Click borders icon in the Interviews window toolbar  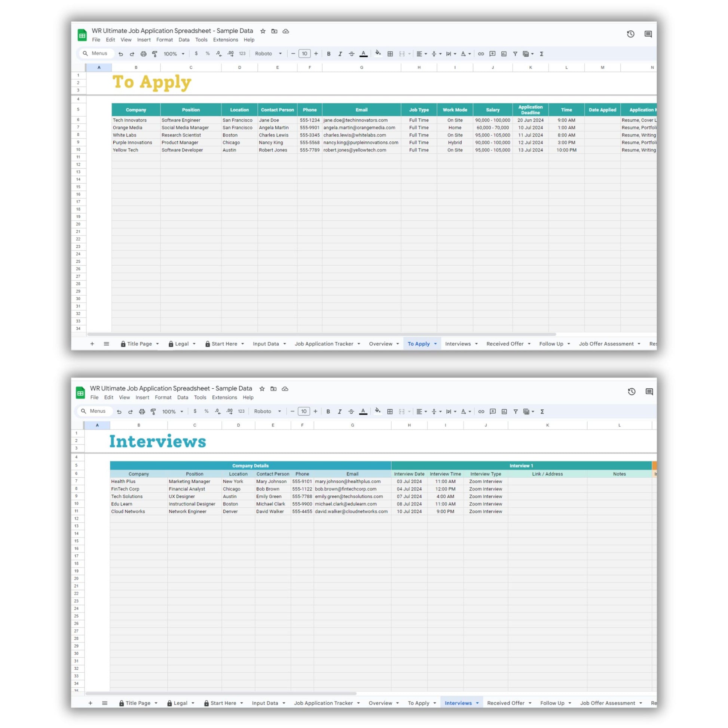(390, 412)
